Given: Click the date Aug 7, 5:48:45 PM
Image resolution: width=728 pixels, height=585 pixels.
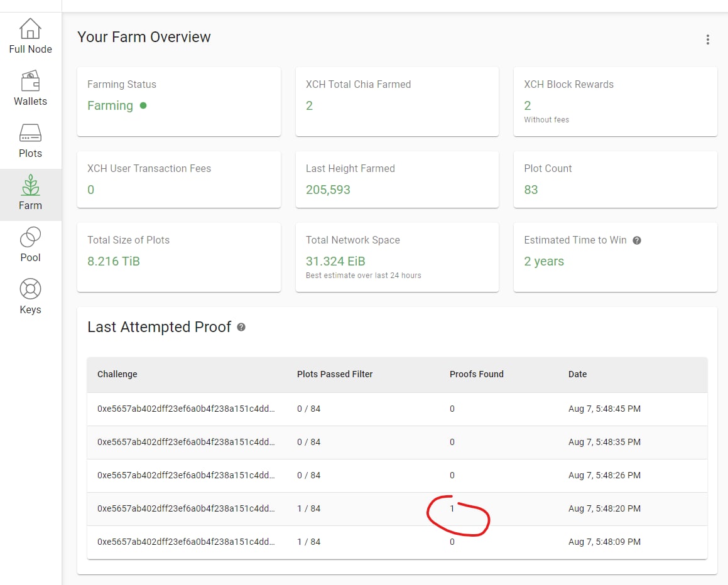Looking at the screenshot, I should pyautogui.click(x=604, y=409).
